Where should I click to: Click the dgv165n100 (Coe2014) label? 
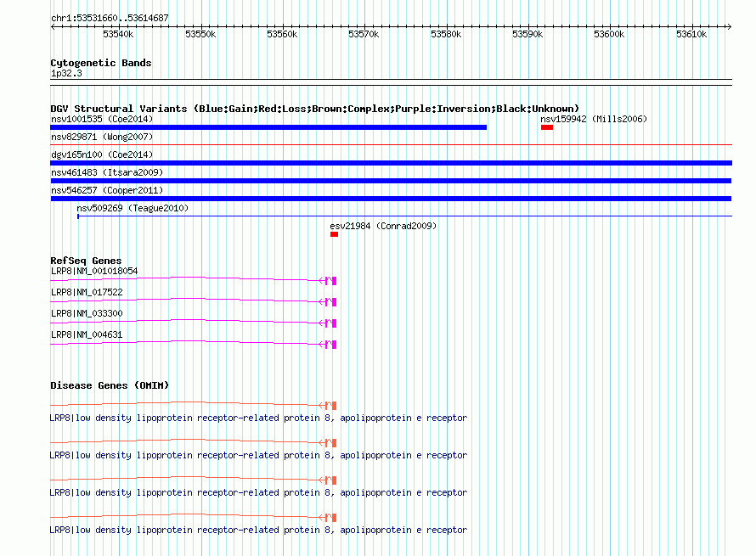coord(102,154)
